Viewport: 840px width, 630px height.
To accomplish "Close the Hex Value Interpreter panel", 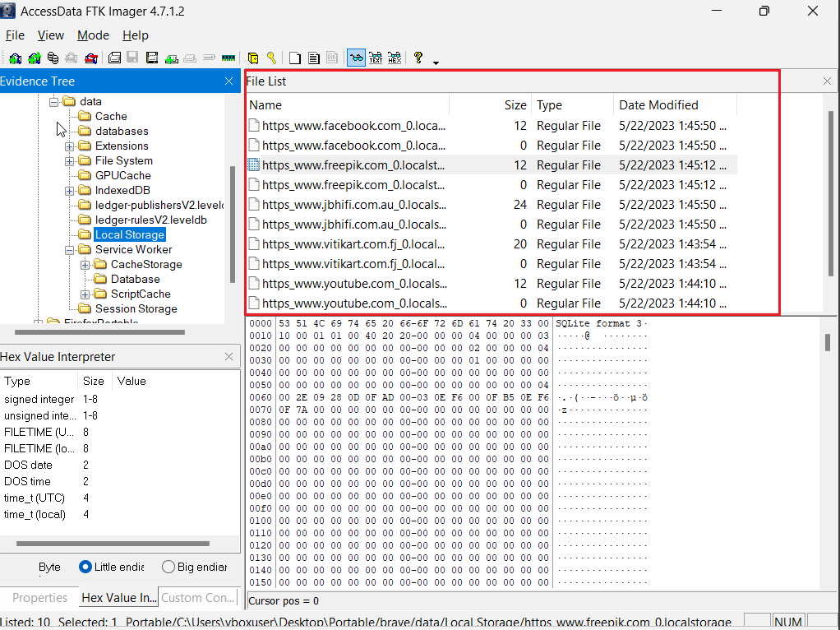I will (x=228, y=357).
